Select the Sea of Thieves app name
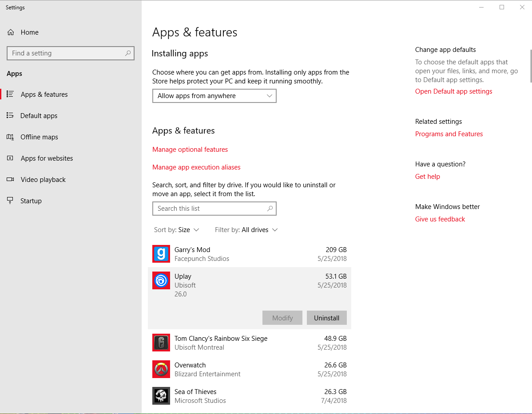This screenshot has height=414, width=532. [x=195, y=392]
